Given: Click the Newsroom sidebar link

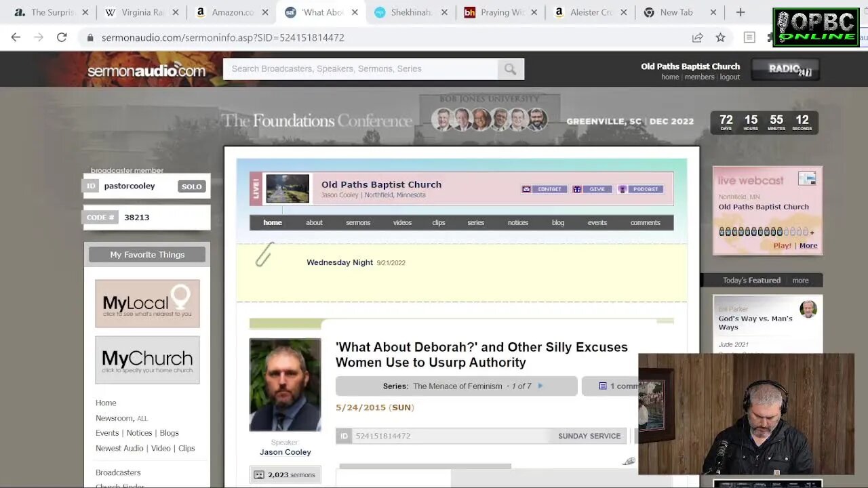Looking at the screenshot, I should pyautogui.click(x=114, y=418).
